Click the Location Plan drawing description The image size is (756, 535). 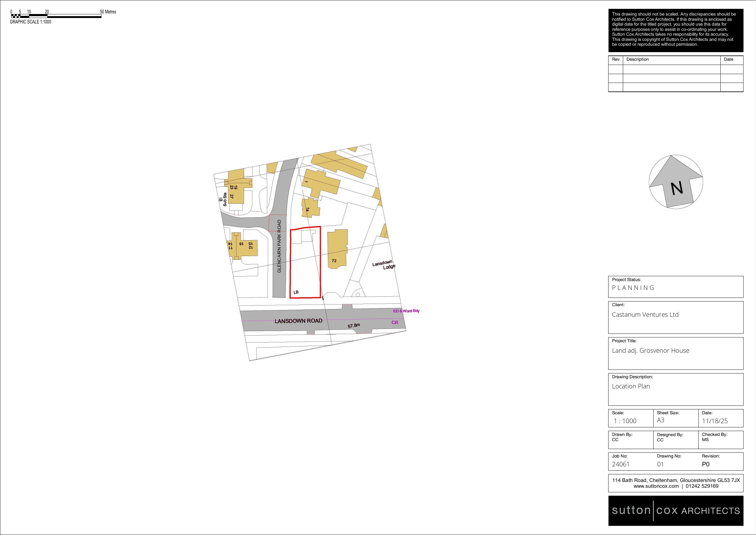(630, 386)
